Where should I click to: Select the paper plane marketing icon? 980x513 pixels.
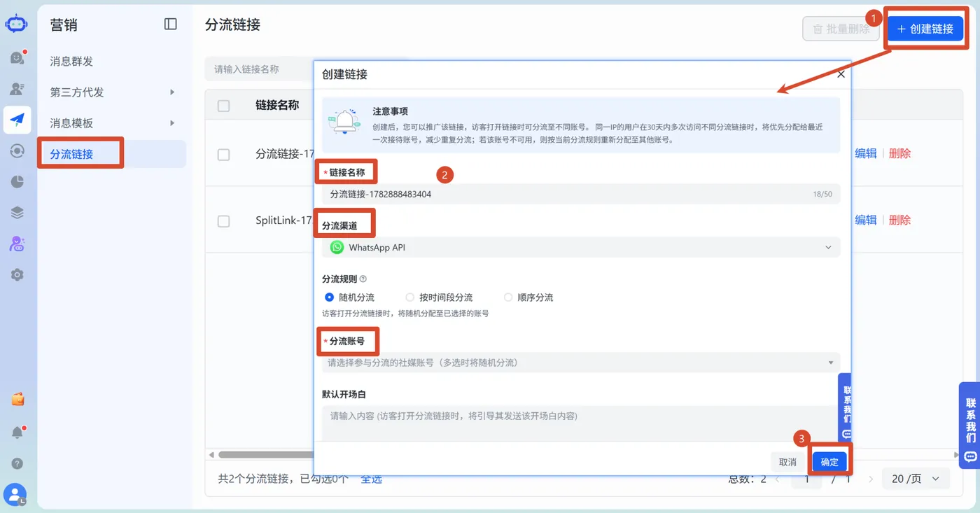17,120
